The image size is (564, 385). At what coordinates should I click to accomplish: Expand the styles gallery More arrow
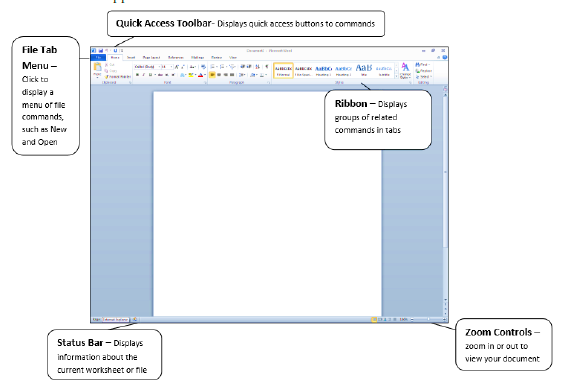pyautogui.click(x=396, y=76)
